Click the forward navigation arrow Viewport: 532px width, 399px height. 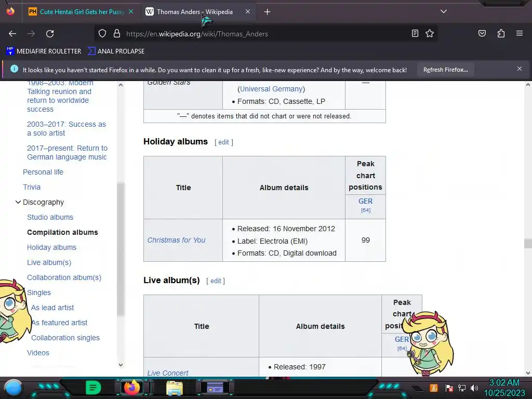click(x=31, y=34)
